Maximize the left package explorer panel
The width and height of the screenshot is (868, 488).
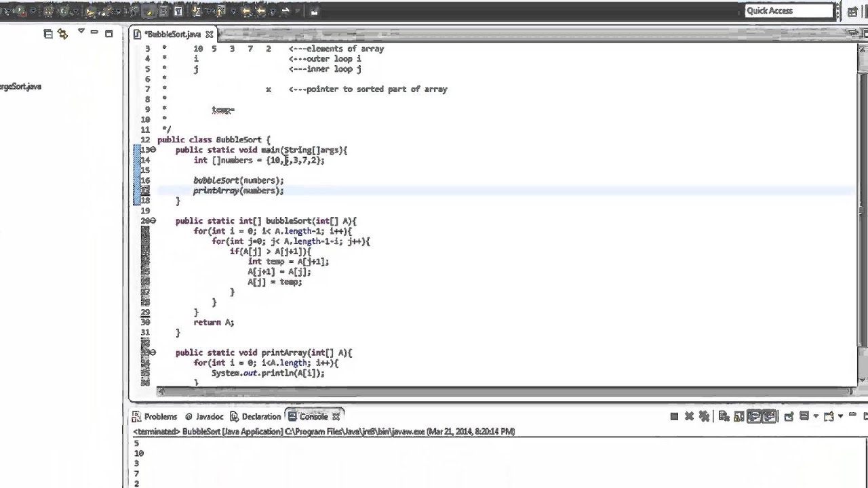point(108,33)
